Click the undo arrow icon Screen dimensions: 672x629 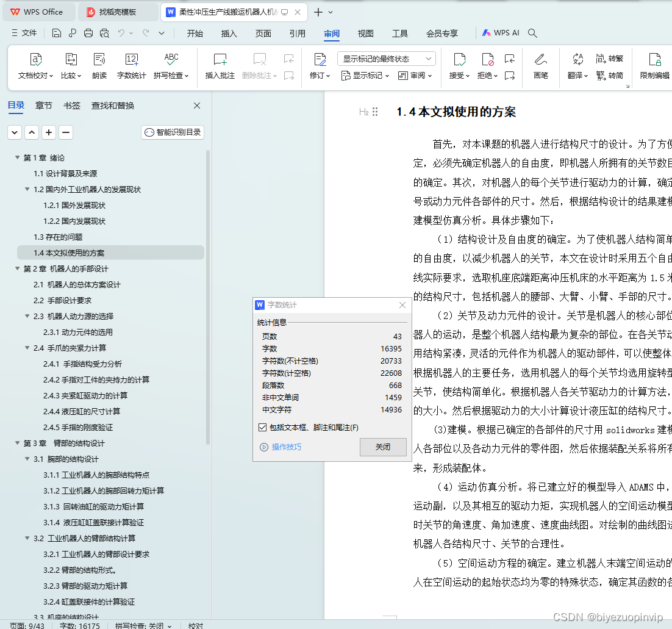(x=121, y=33)
